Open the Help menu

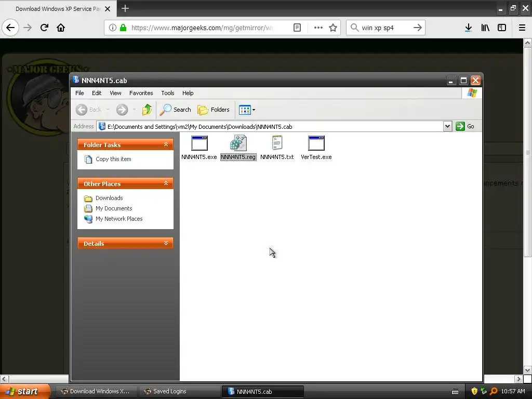coord(188,93)
